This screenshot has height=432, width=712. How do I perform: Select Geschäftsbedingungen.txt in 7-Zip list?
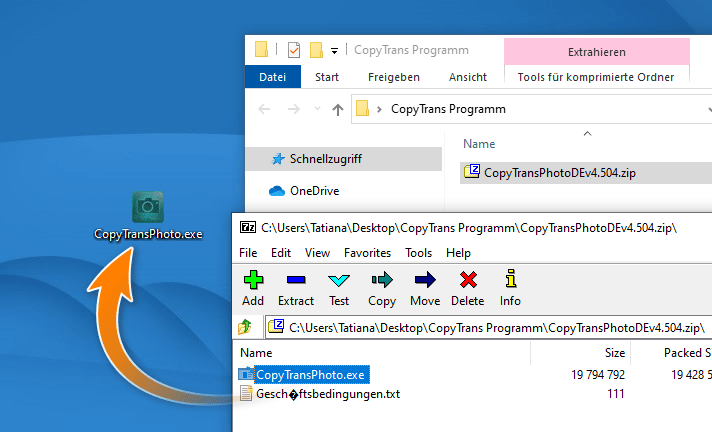click(328, 394)
